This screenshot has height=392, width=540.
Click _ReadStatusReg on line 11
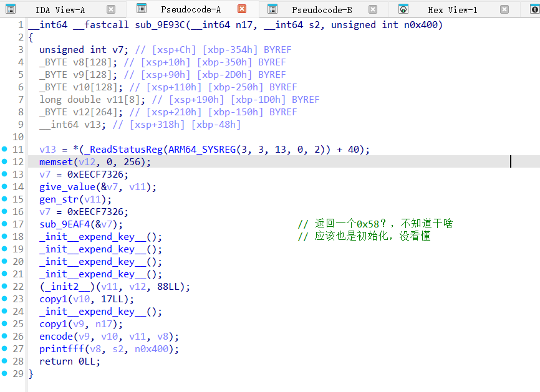123,150
